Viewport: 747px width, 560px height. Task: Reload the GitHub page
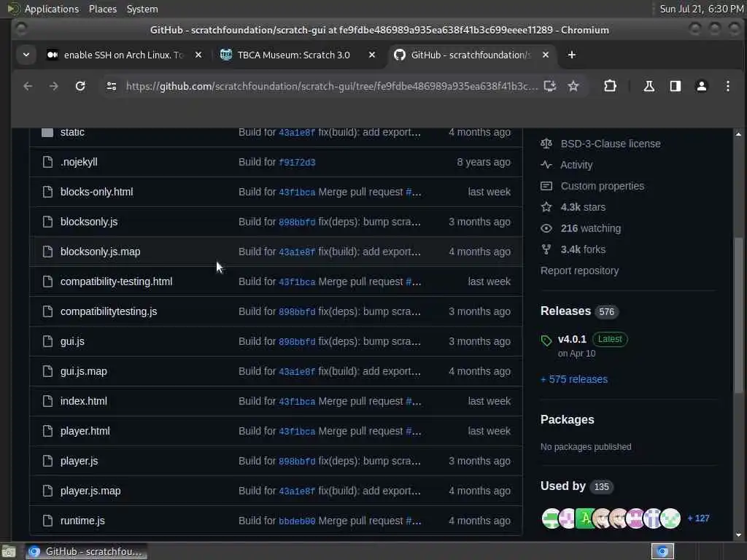click(80, 86)
